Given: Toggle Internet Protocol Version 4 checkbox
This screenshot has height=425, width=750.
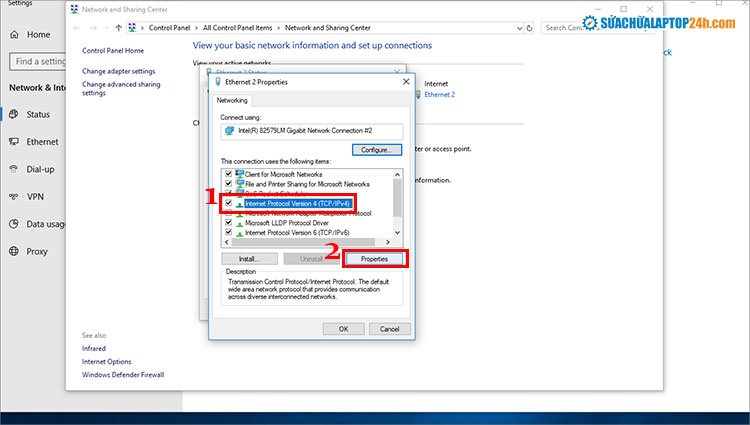Looking at the screenshot, I should pos(229,203).
